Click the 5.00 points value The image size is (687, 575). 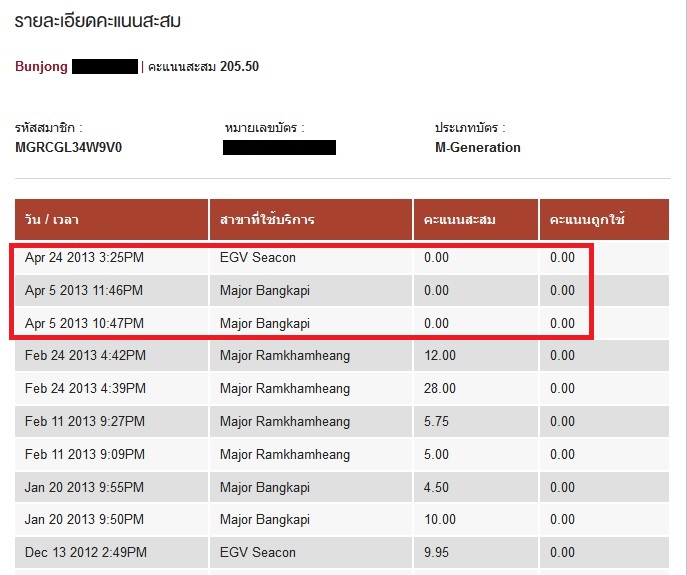(x=436, y=454)
